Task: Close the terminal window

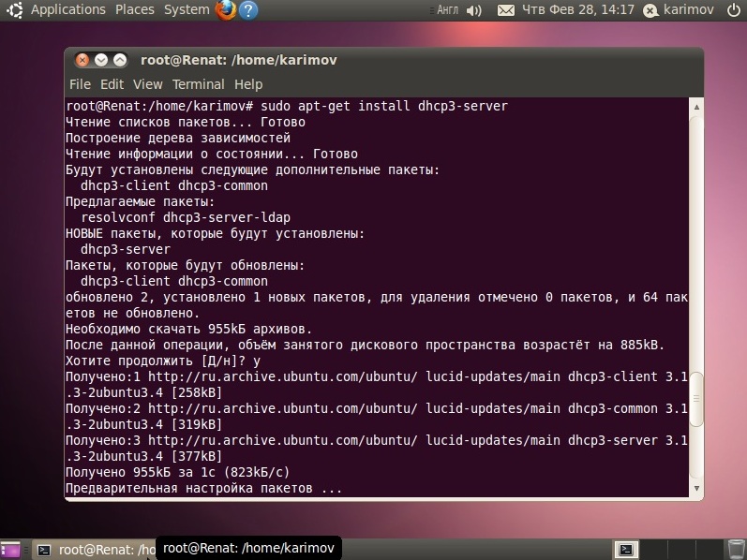Action: tap(82, 60)
